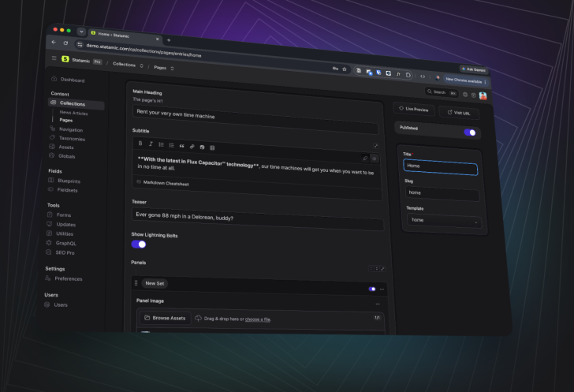Image resolution: width=574 pixels, height=392 pixels.
Task: Open SEO Pro in sidebar
Action: coord(60,252)
